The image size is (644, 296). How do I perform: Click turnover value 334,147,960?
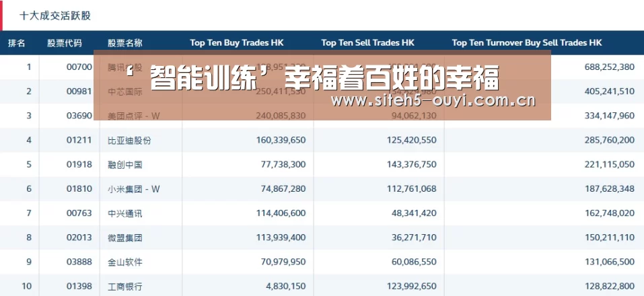[610, 116]
